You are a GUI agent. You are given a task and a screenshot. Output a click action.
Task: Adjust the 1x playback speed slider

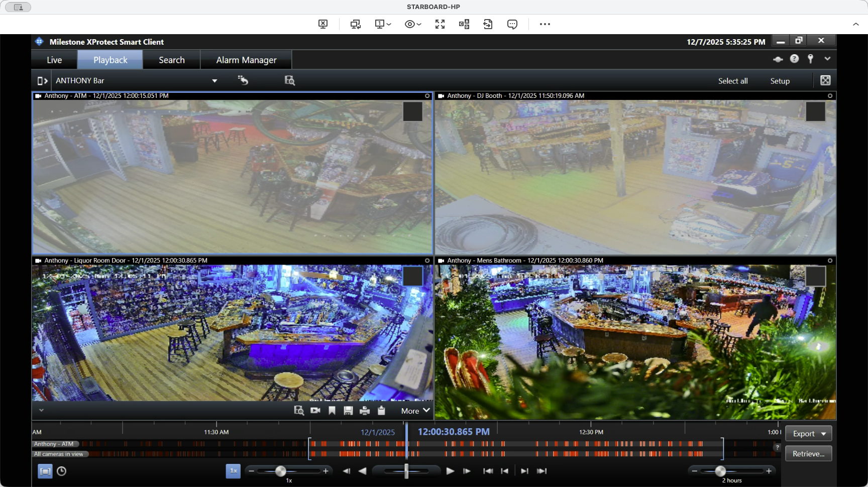coord(281,471)
